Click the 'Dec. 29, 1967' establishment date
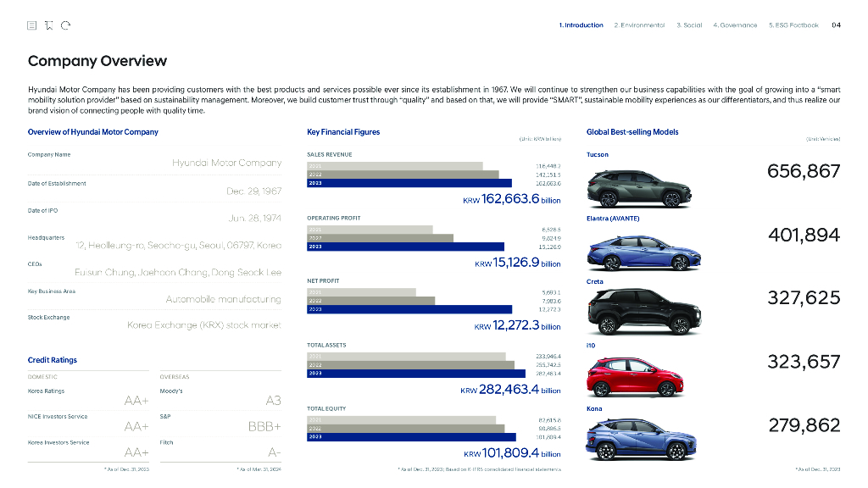This screenshot has height=488, width=868. pyautogui.click(x=254, y=191)
